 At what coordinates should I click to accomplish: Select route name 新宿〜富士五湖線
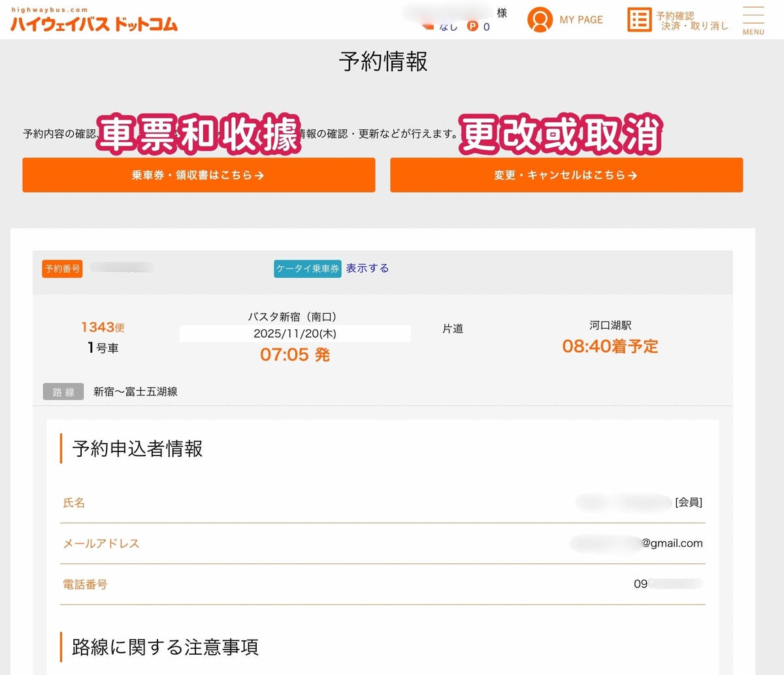point(135,391)
